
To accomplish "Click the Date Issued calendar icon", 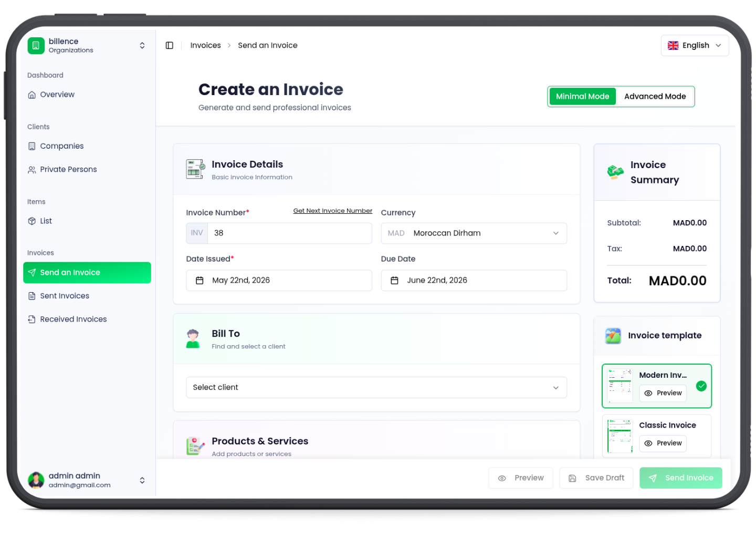I will pos(199,281).
